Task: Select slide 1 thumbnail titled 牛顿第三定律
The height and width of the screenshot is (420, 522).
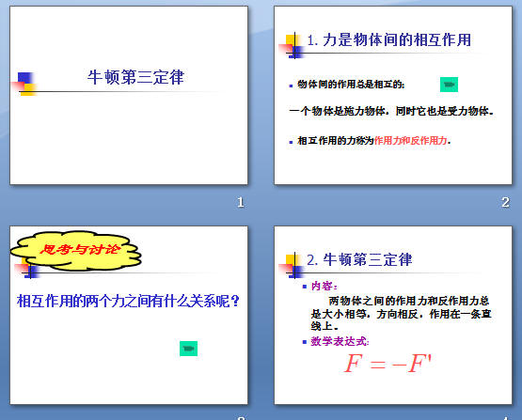Action: (129, 95)
